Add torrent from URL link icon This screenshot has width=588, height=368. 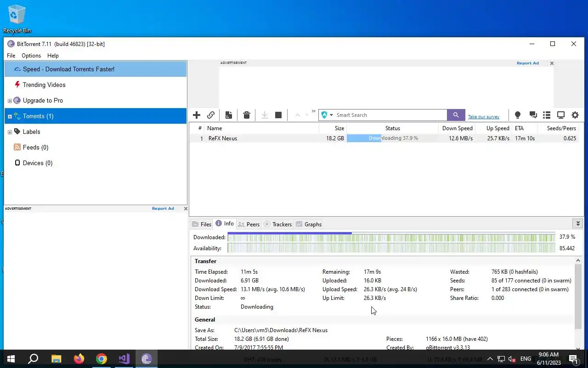coord(211,115)
